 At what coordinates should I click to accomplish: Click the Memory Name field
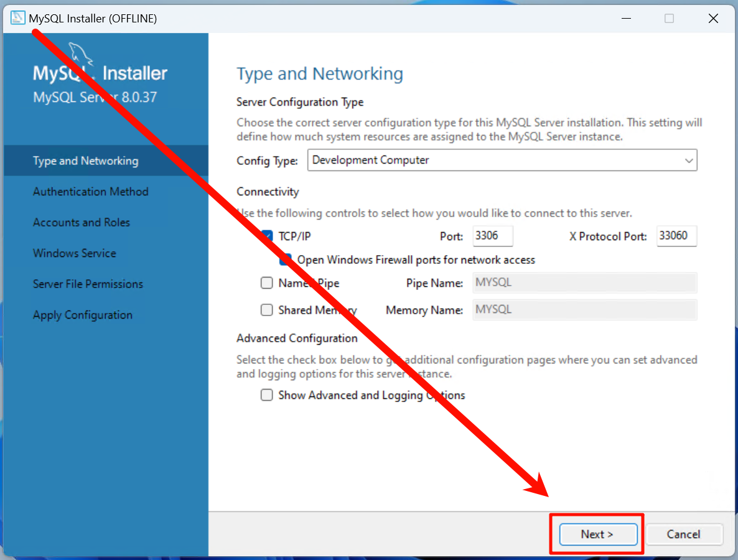(584, 310)
